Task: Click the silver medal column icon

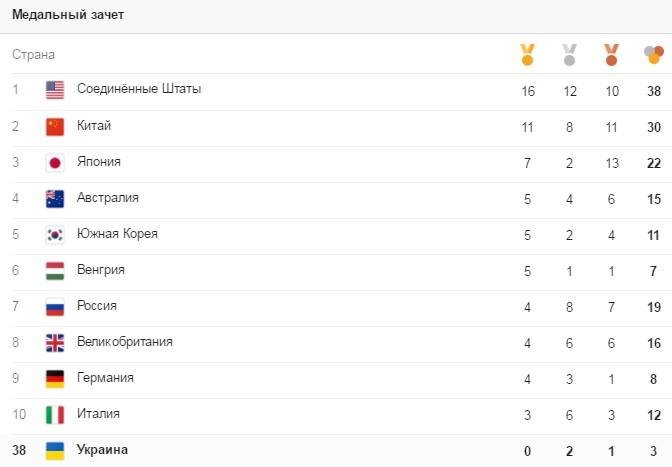Action: pos(570,54)
